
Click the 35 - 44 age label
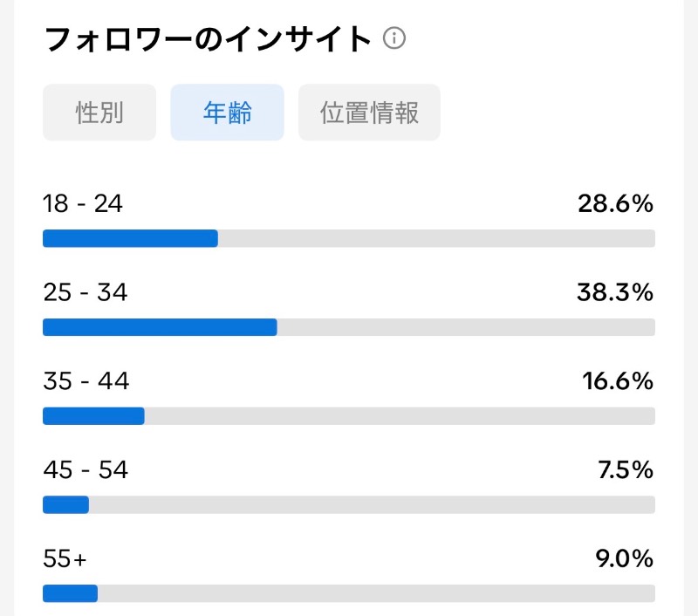pos(86,381)
